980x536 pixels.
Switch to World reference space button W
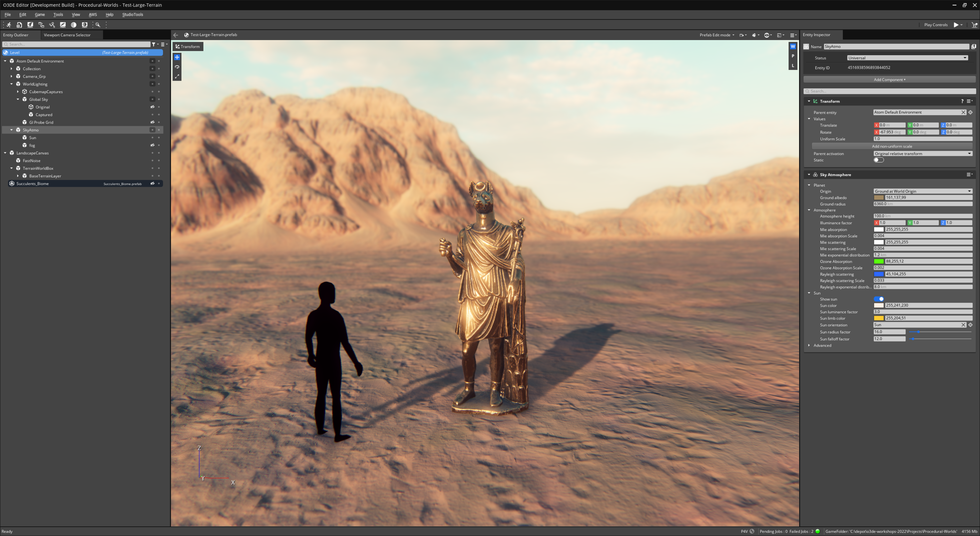click(793, 46)
